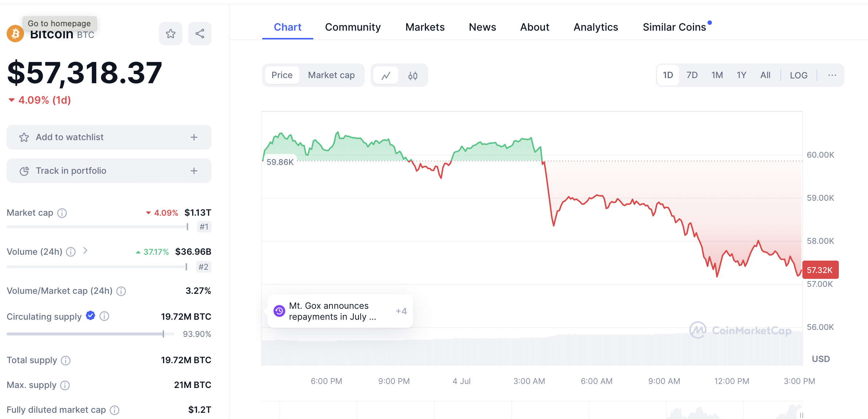Expand the Add to watchlist plus

(x=194, y=137)
